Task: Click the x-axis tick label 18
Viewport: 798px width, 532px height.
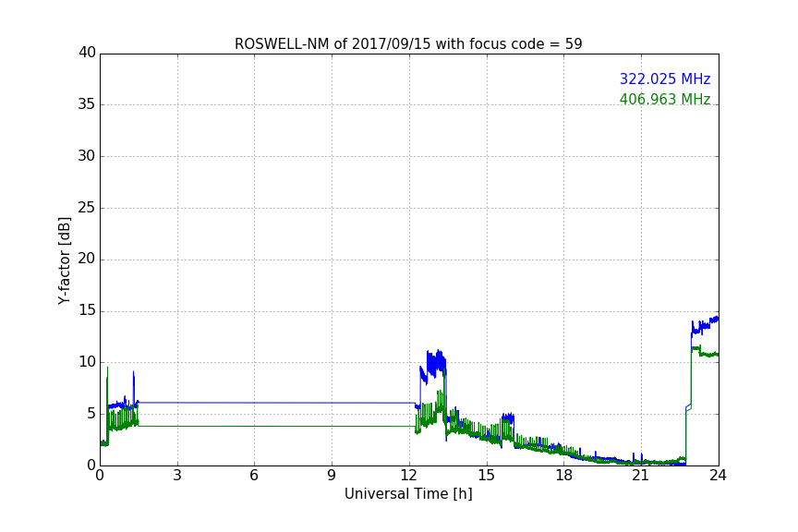Action: click(x=564, y=476)
